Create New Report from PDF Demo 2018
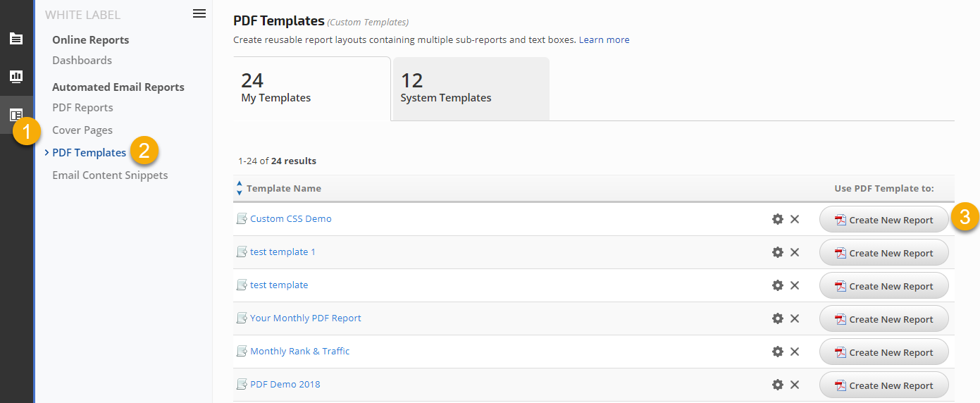 click(x=883, y=385)
